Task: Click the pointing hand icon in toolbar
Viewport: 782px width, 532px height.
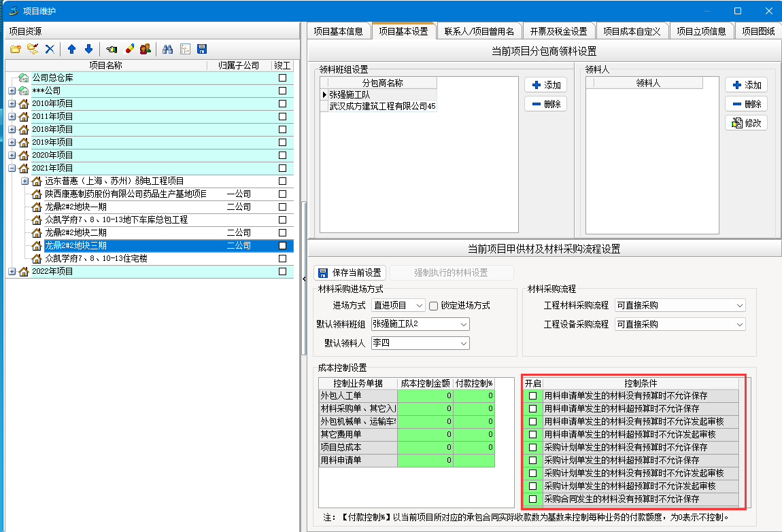Action: click(x=112, y=49)
